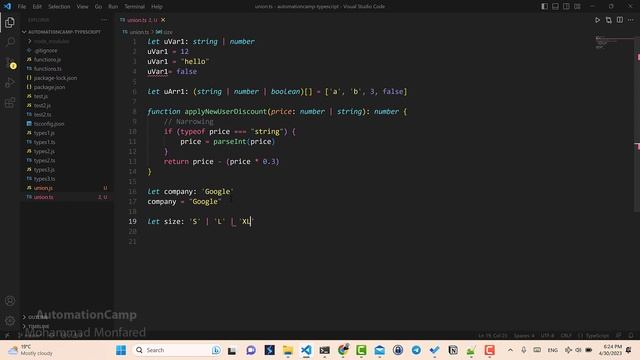Open types1.ts file
This screenshot has width=640, height=360.
pyautogui.click(x=44, y=142)
